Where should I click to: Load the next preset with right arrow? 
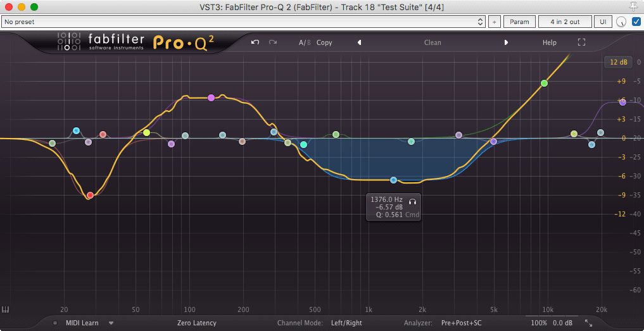coord(506,42)
